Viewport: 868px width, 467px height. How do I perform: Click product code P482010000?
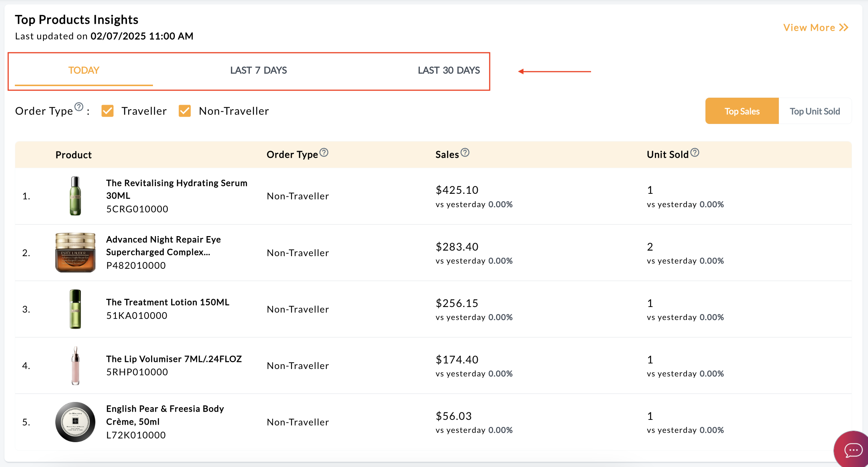pos(136,265)
